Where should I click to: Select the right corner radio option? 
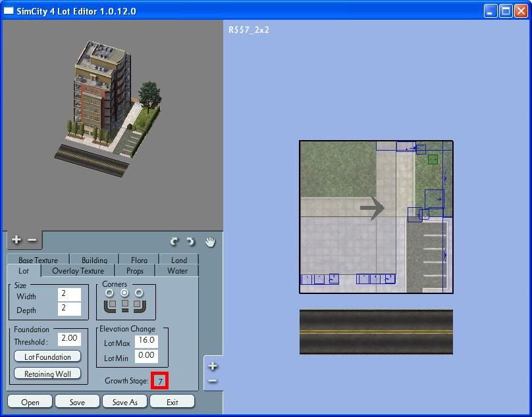tap(139, 293)
